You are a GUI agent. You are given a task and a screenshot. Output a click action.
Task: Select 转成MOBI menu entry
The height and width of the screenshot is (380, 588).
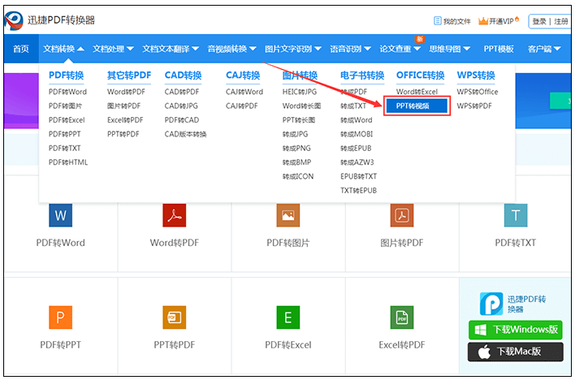click(x=357, y=134)
